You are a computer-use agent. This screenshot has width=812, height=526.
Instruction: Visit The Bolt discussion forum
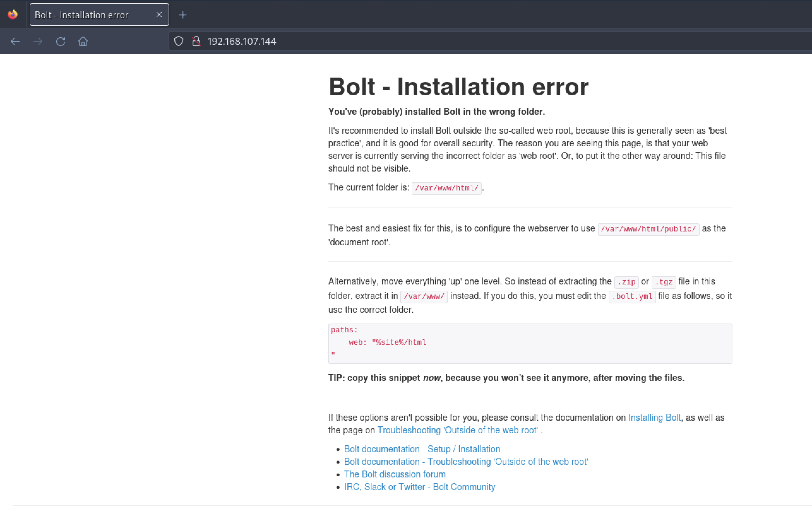tap(395, 474)
